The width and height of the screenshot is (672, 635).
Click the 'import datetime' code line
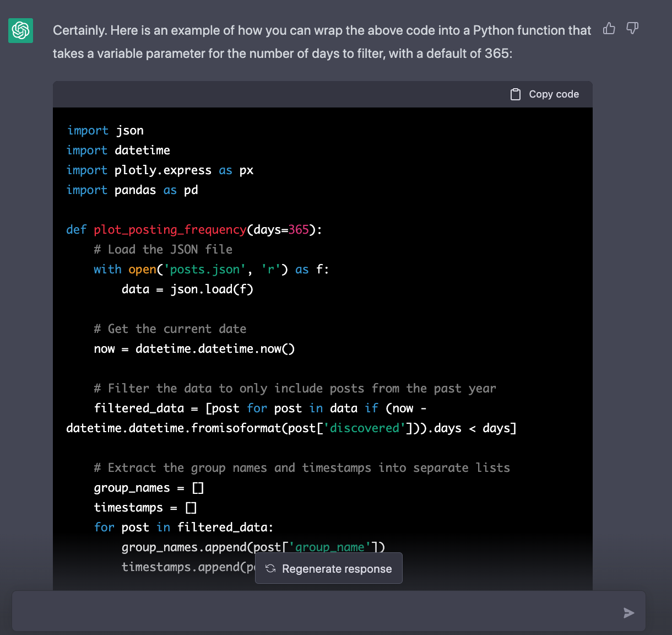coord(118,150)
